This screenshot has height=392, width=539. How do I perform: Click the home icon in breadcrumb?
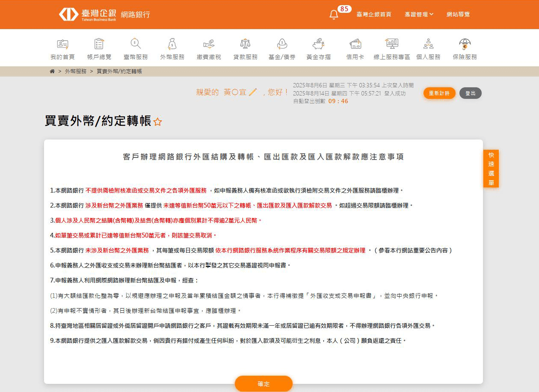tap(52, 71)
